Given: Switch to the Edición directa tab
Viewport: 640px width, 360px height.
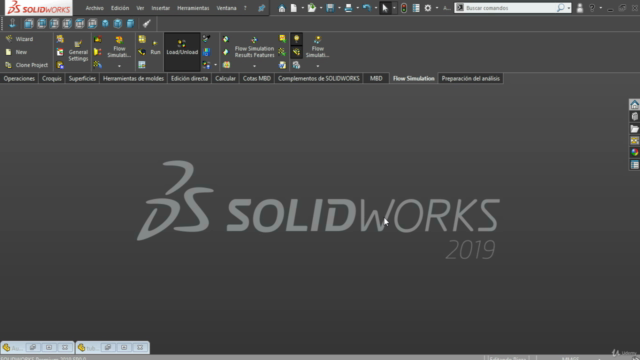Looking at the screenshot, I should point(189,78).
